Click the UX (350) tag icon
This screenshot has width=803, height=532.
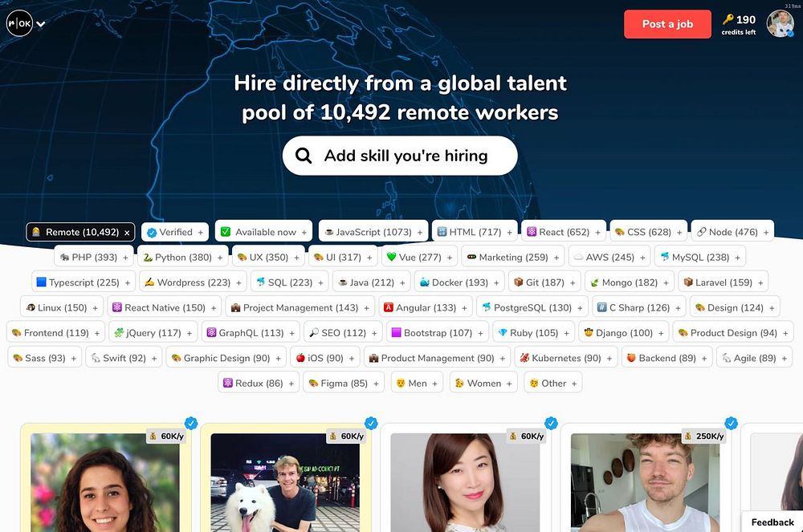click(243, 258)
